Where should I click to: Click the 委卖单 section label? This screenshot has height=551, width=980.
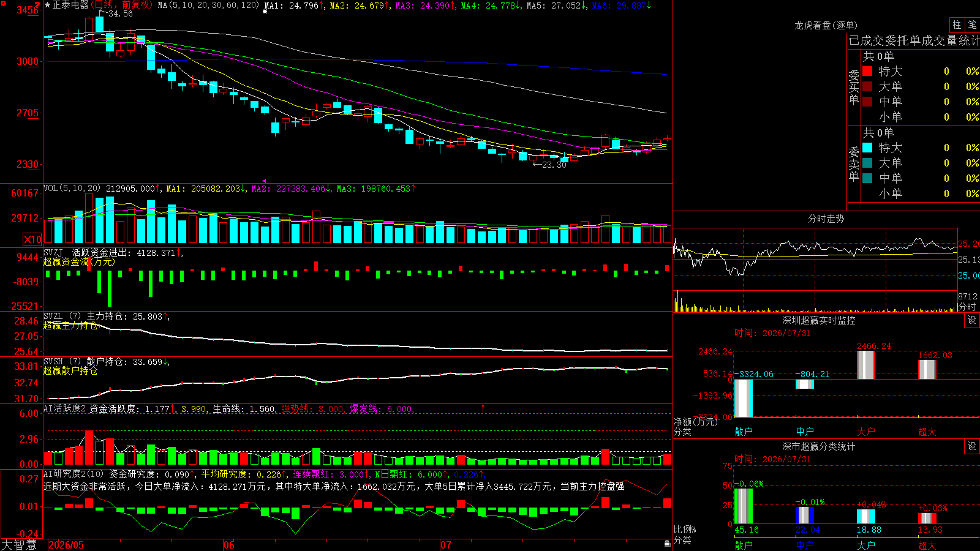click(x=854, y=163)
